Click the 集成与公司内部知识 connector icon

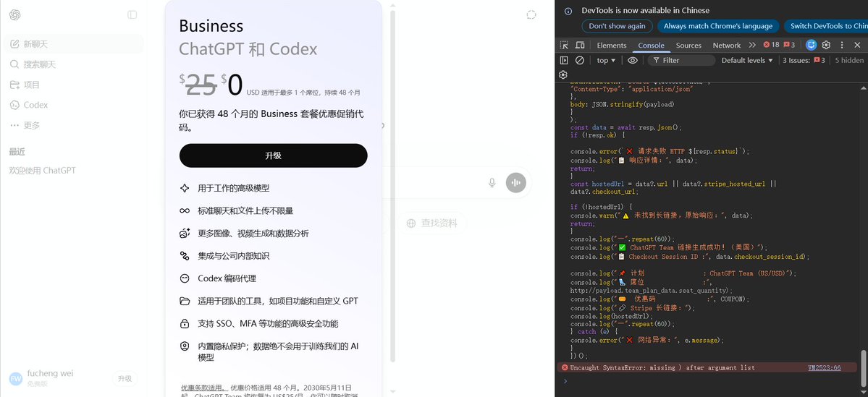point(185,256)
